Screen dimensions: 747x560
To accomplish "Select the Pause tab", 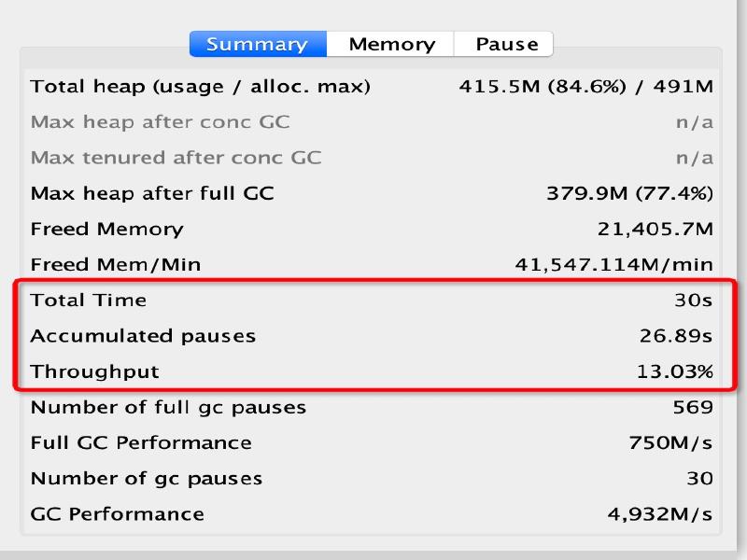I will point(506,44).
